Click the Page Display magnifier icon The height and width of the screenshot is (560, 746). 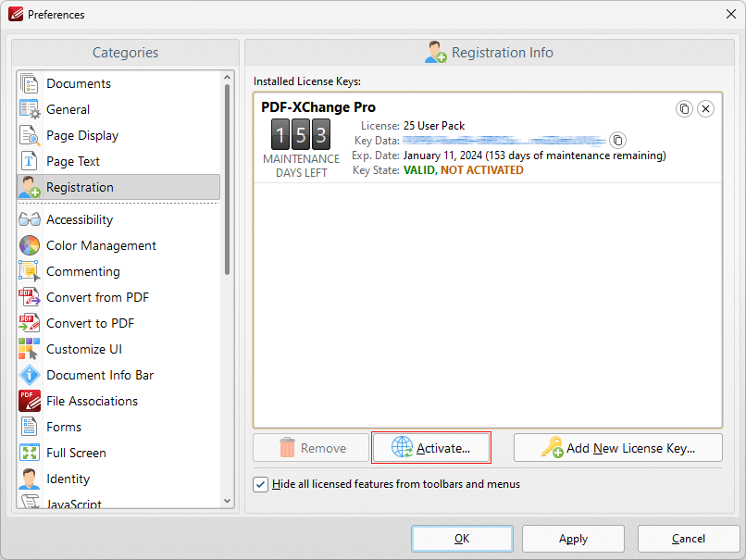click(x=29, y=135)
